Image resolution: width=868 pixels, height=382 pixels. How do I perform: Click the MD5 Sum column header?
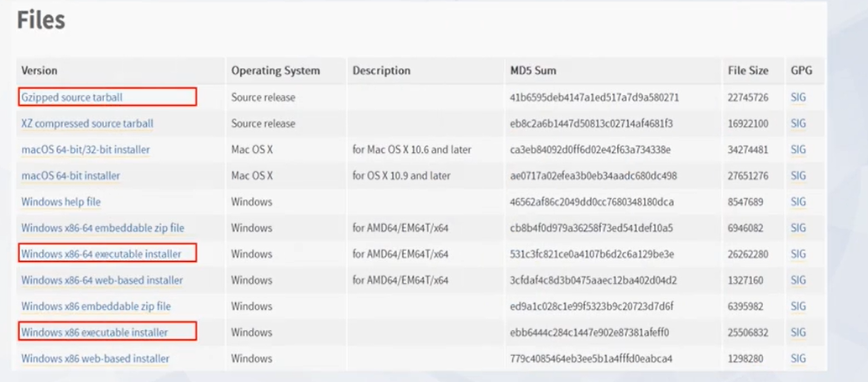point(533,71)
